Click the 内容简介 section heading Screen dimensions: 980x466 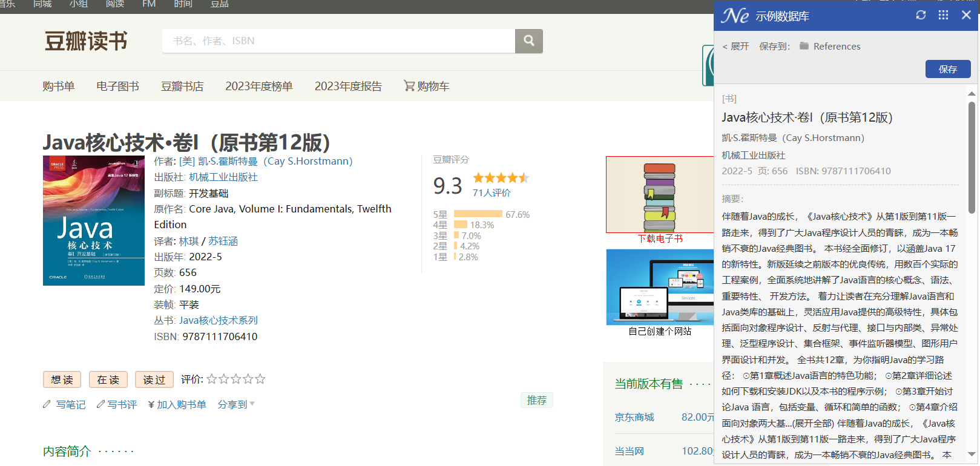click(67, 451)
